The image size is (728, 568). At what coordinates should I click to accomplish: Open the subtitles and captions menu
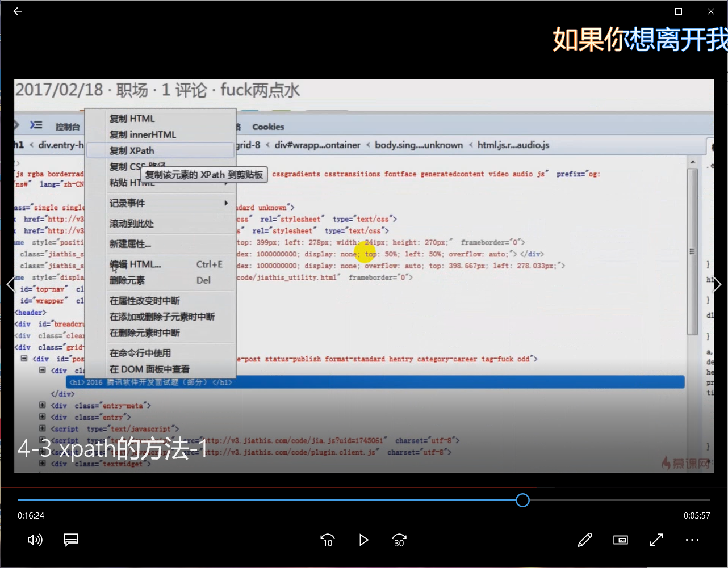click(x=71, y=540)
